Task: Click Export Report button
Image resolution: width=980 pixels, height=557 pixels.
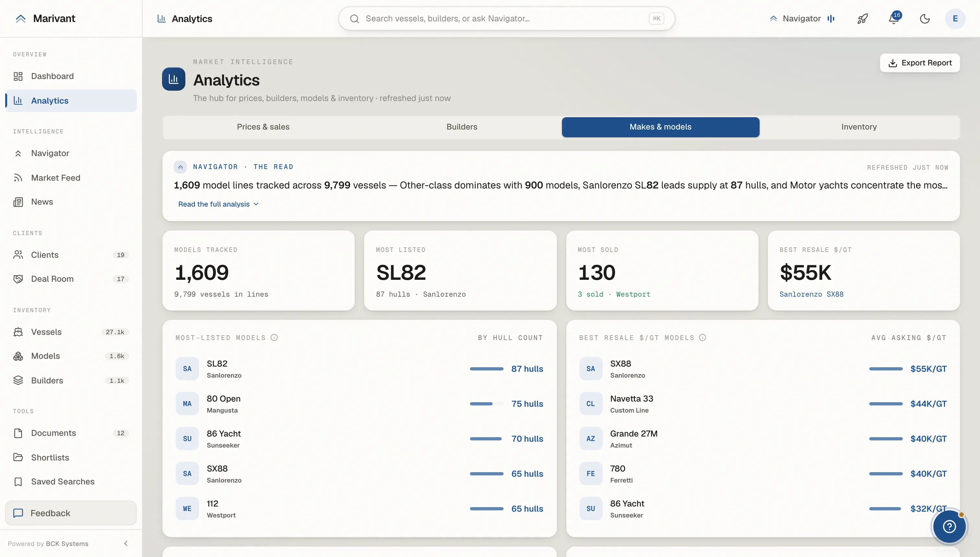Action: coord(919,63)
